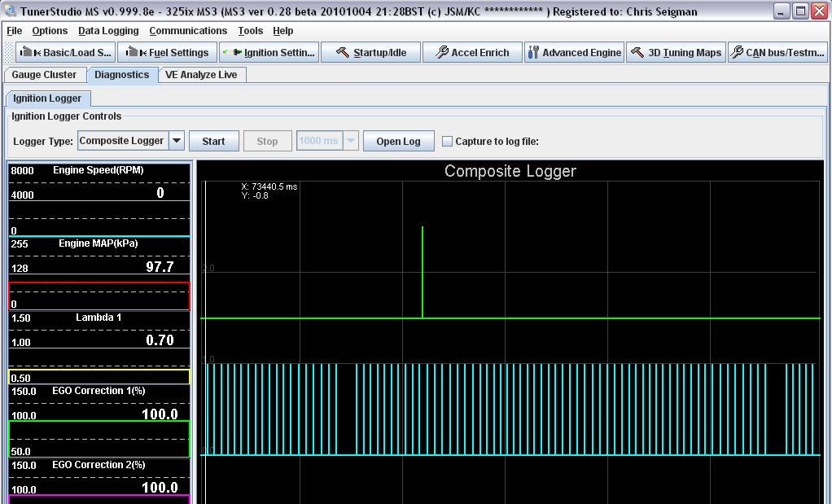
Task: Stop the ignition logger
Action: pyautogui.click(x=267, y=141)
